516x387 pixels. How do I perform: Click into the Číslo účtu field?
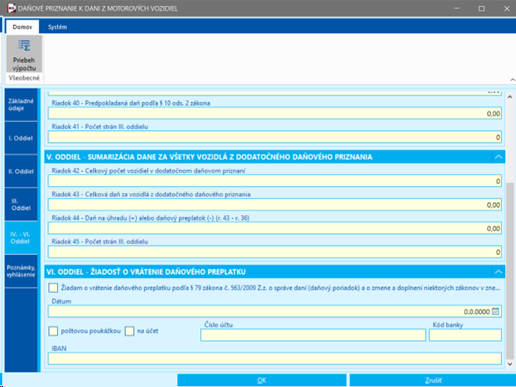point(313,335)
